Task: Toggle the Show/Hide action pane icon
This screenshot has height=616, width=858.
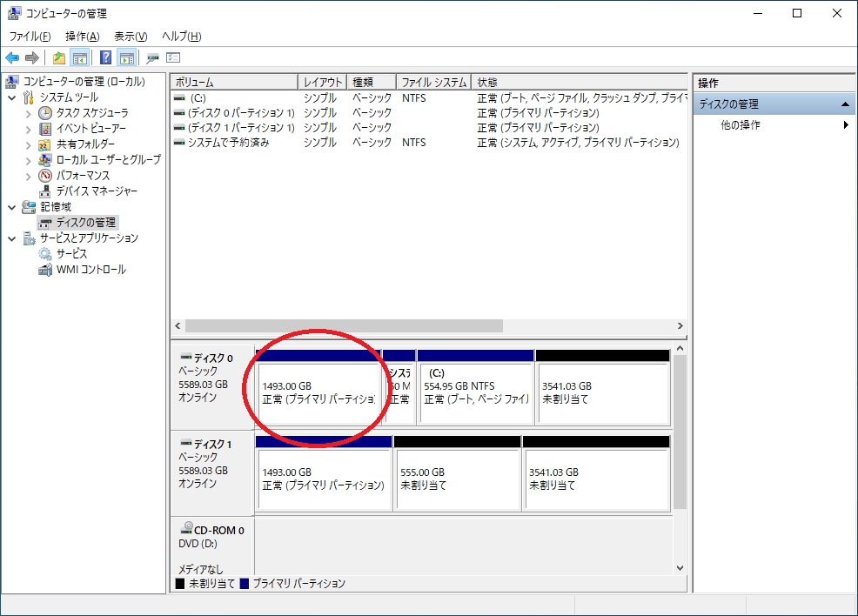Action: point(127,57)
